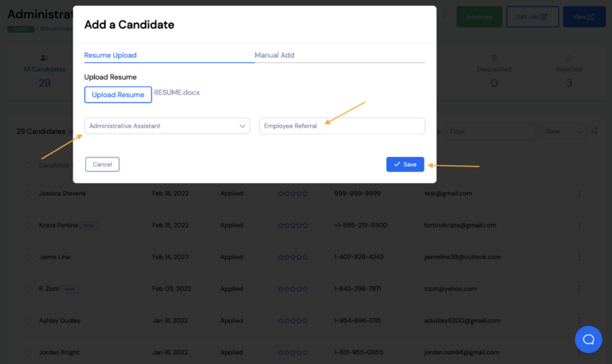Open candidate Krista Fortino
Viewport: 612px width, 364px height.
click(58, 225)
